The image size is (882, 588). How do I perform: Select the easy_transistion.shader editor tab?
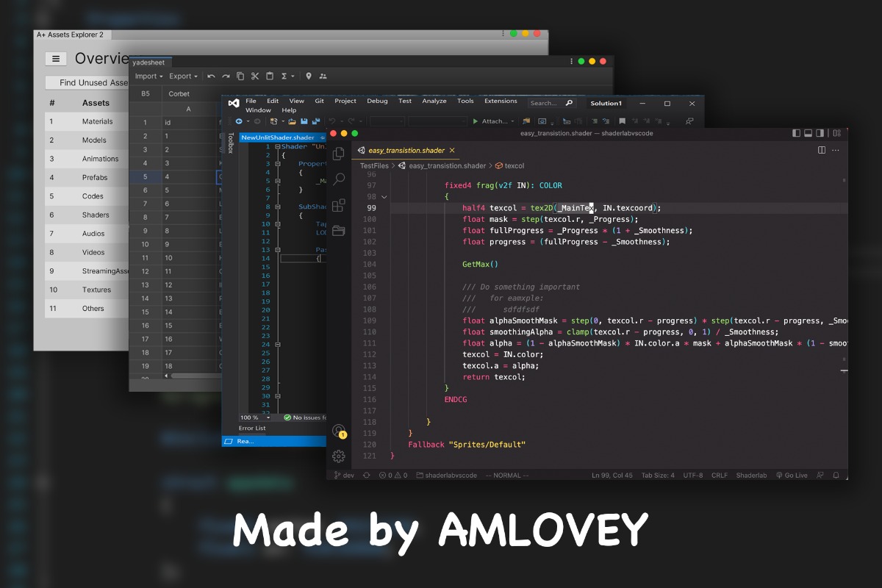click(406, 150)
